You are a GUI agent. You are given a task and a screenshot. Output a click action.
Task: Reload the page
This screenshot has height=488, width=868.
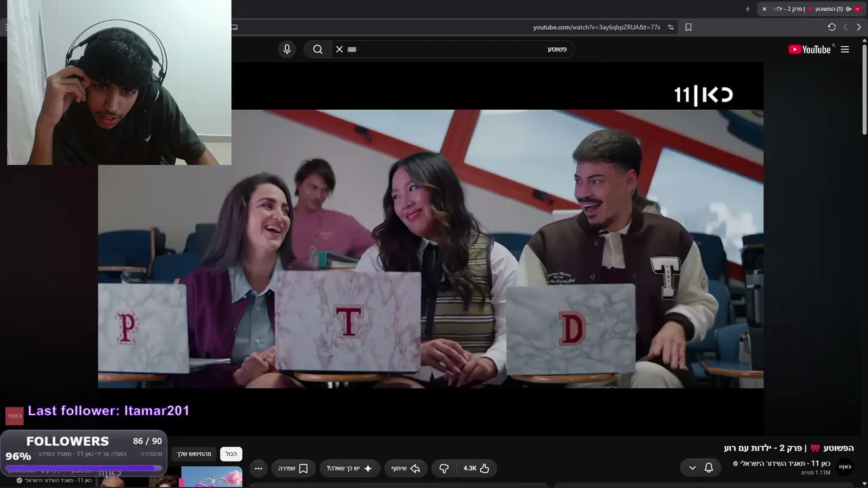point(831,27)
